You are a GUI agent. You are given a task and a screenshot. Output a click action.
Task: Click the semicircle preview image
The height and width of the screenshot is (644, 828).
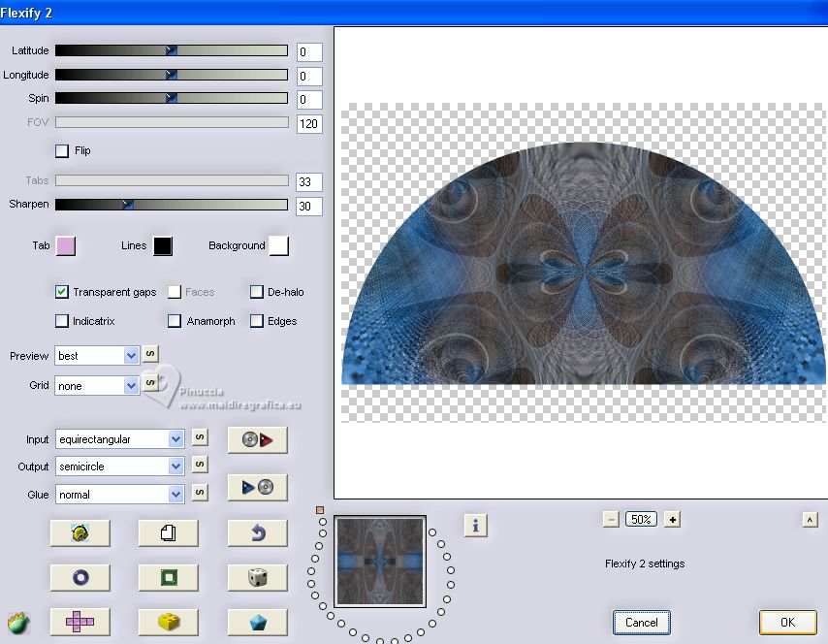[x=584, y=263]
